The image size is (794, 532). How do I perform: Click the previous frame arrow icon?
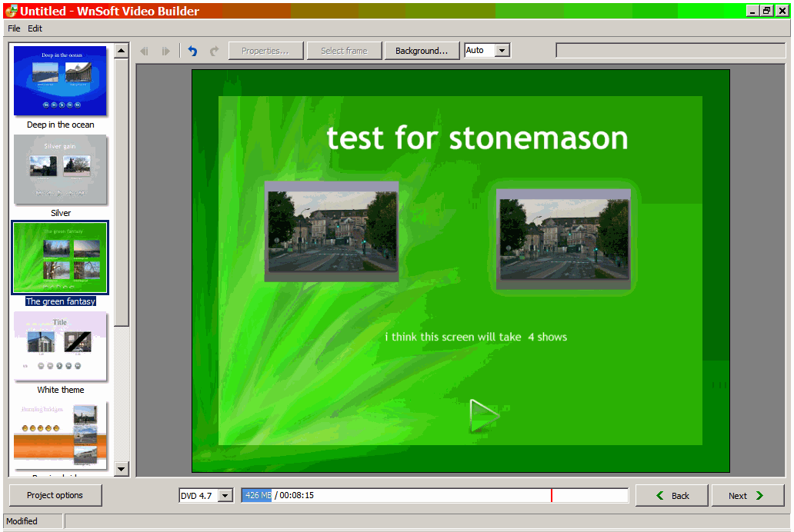coord(145,52)
